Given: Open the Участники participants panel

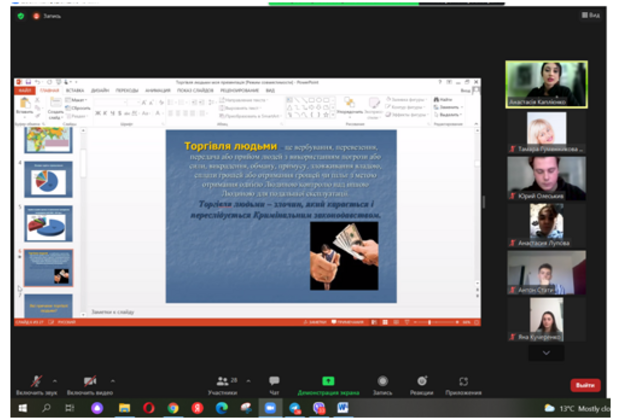Looking at the screenshot, I should (x=223, y=385).
